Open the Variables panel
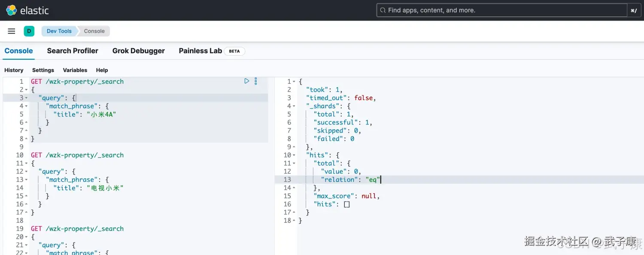This screenshot has height=255, width=644. click(x=75, y=70)
